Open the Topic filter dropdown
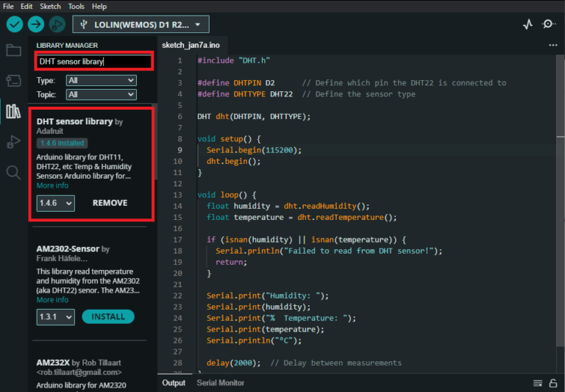This screenshot has height=392, width=565. tap(101, 95)
